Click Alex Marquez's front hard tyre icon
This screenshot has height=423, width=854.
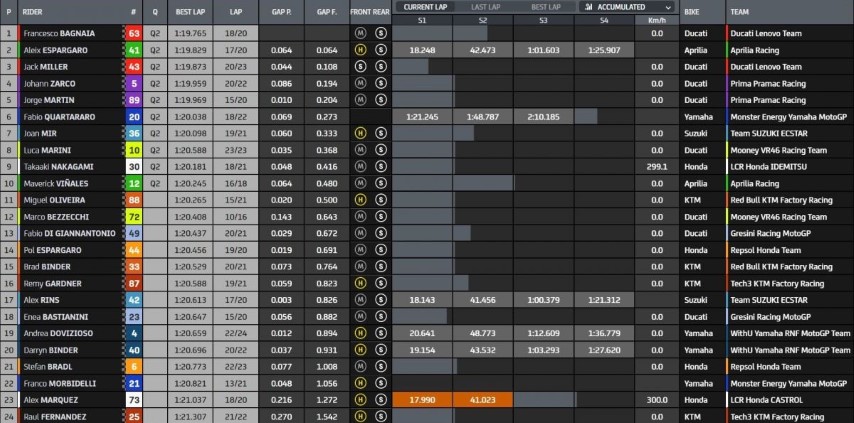361,399
